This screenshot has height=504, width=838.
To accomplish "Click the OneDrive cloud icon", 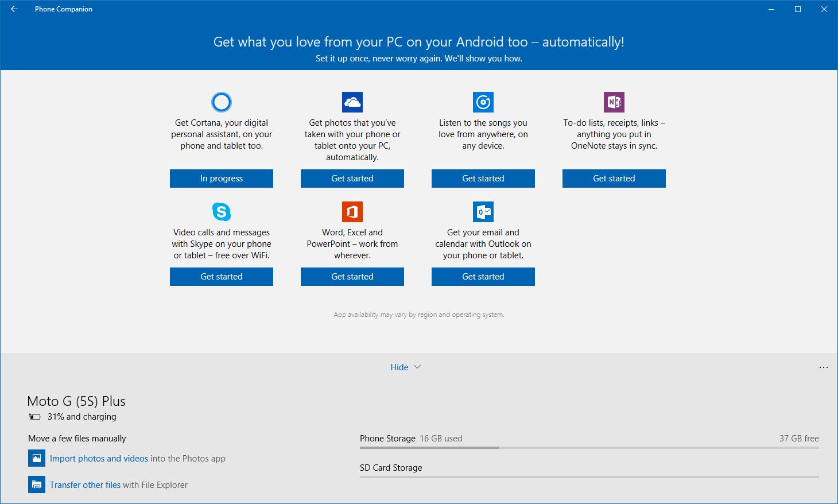I will 352,102.
